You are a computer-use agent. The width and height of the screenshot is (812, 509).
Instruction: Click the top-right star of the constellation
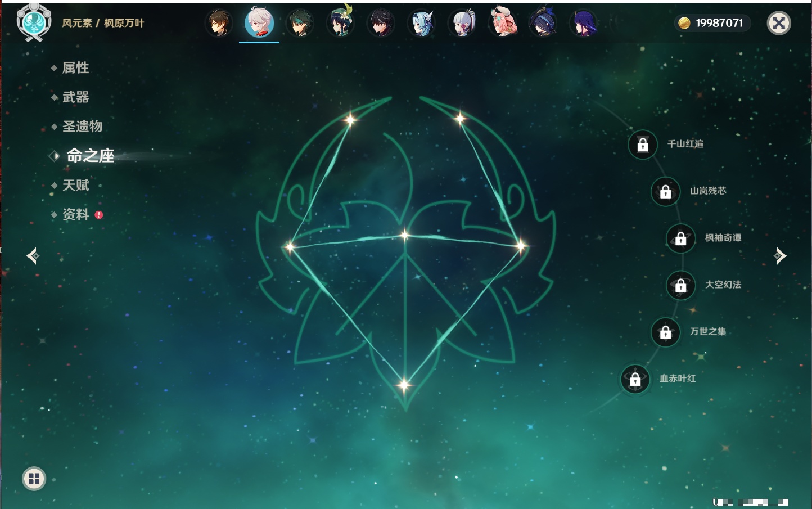460,118
